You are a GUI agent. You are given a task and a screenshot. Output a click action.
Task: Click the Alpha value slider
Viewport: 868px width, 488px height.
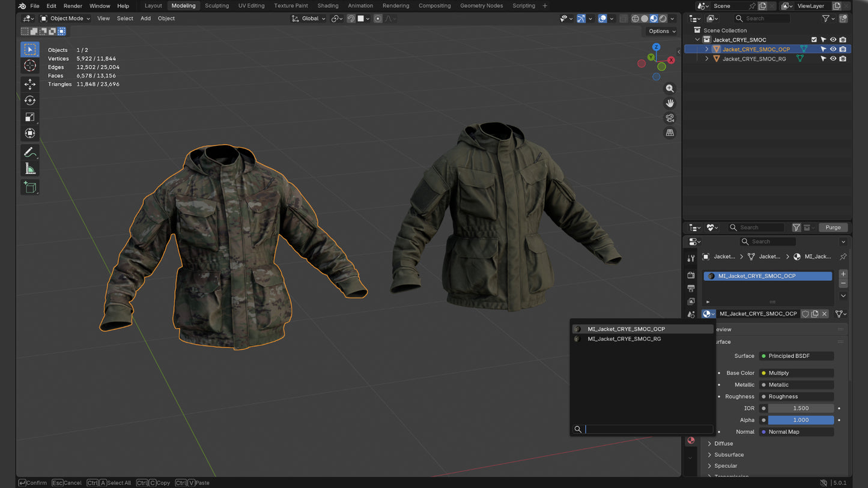pyautogui.click(x=801, y=420)
